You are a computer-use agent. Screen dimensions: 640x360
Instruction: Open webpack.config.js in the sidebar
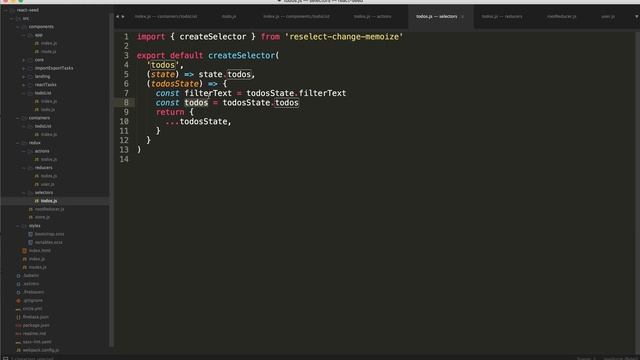click(41, 350)
